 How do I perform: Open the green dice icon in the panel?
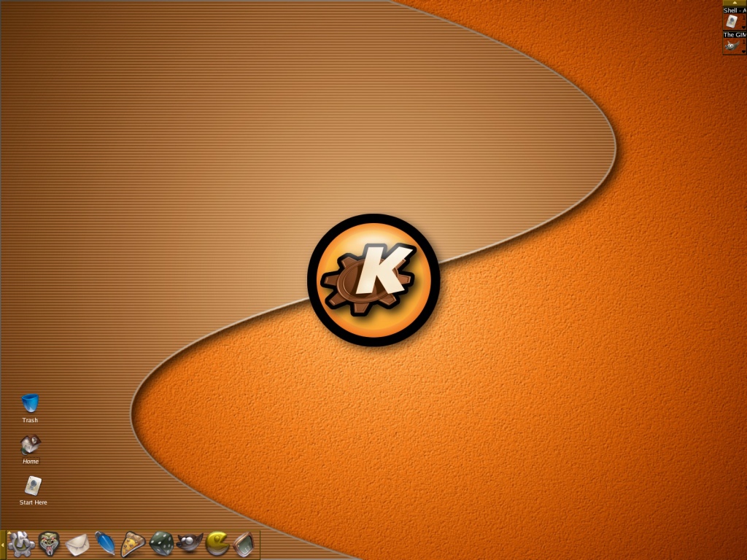161,544
